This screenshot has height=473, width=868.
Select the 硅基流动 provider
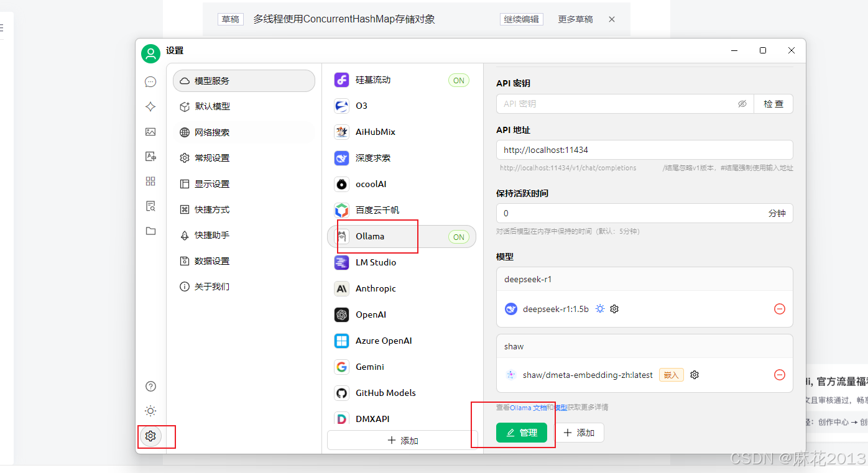coord(402,80)
